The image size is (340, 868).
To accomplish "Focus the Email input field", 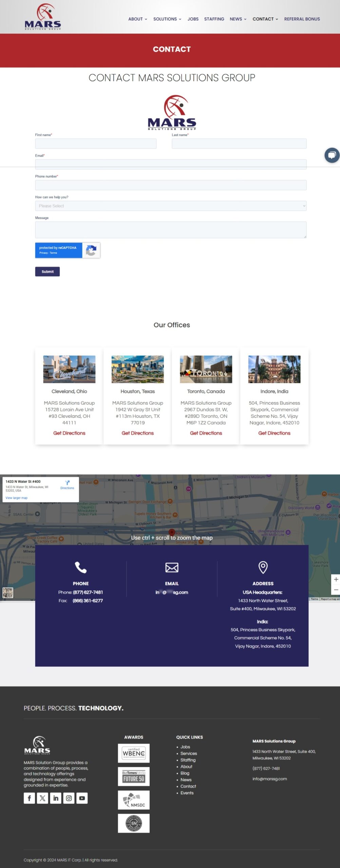I will point(171,164).
